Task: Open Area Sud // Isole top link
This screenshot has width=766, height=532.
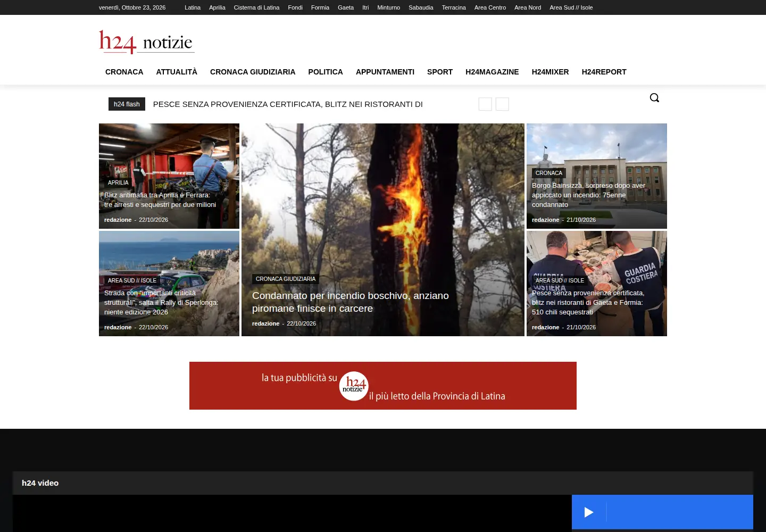Action: click(571, 7)
